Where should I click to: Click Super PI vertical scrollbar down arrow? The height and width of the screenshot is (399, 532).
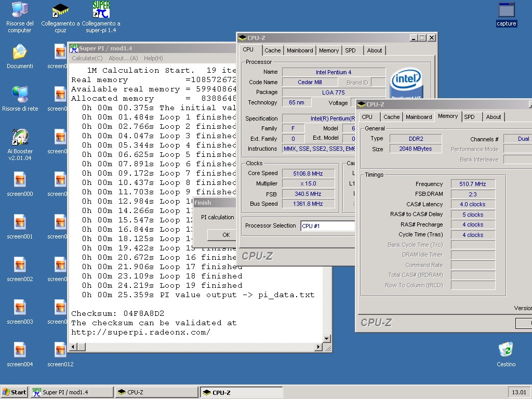[326, 339]
